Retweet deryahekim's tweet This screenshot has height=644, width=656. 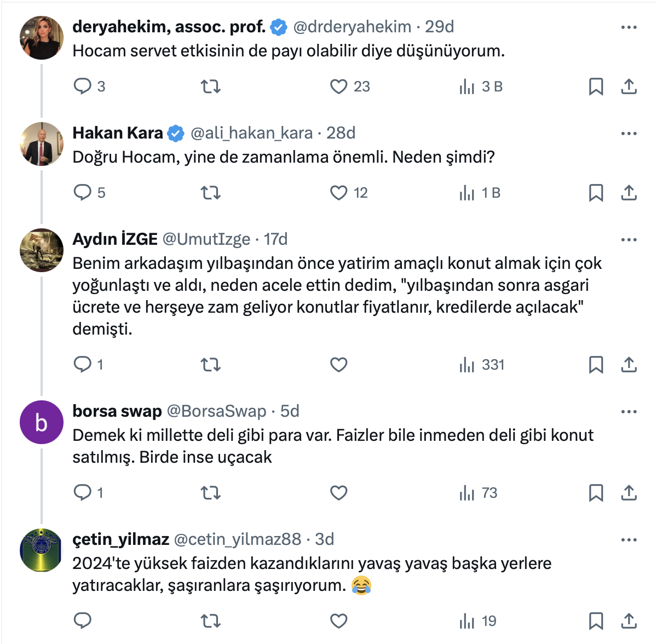coord(211,87)
